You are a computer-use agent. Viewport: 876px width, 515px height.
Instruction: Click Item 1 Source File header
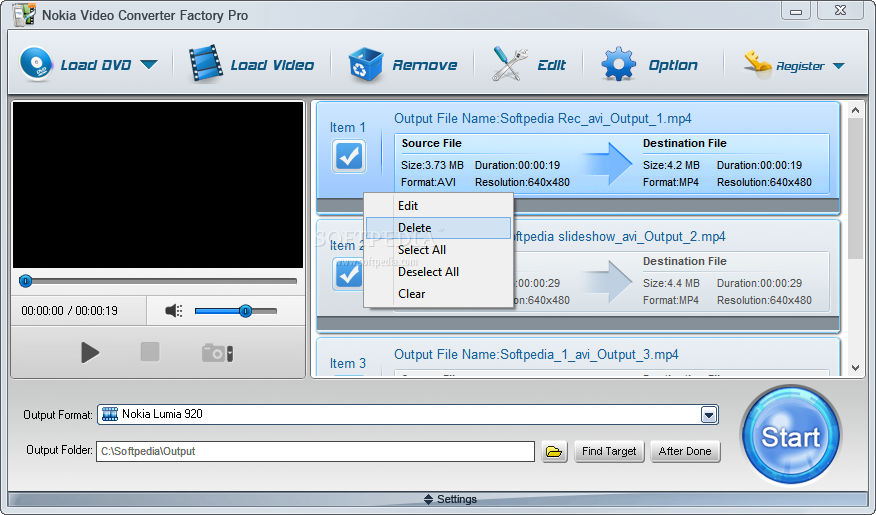pos(431,143)
